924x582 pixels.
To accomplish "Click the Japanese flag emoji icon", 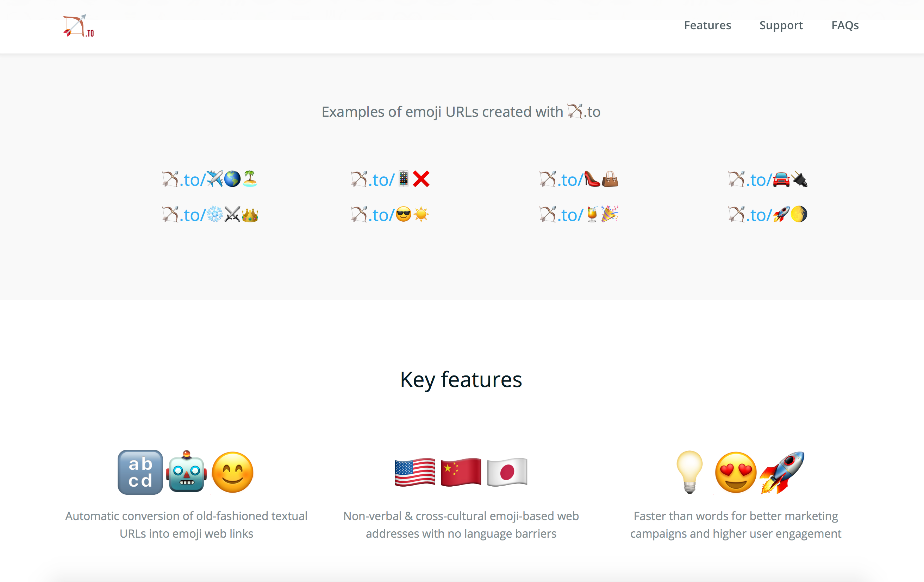I will click(507, 472).
